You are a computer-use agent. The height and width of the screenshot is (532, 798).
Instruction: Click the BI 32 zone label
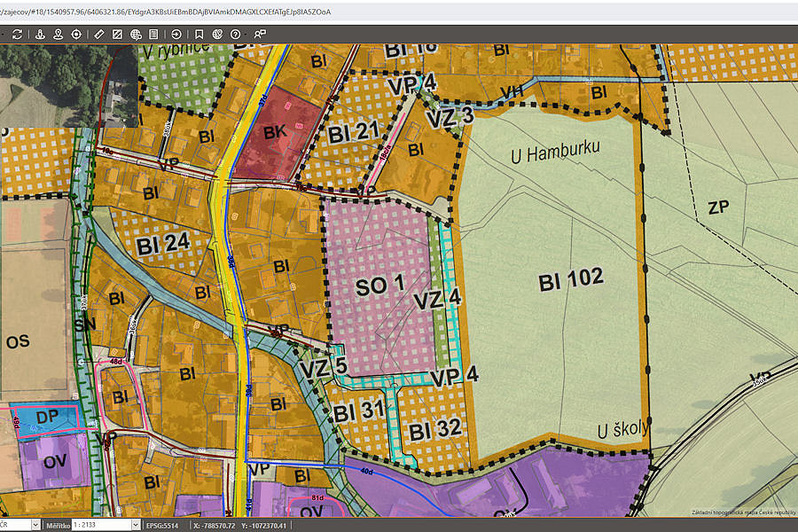[x=435, y=430]
